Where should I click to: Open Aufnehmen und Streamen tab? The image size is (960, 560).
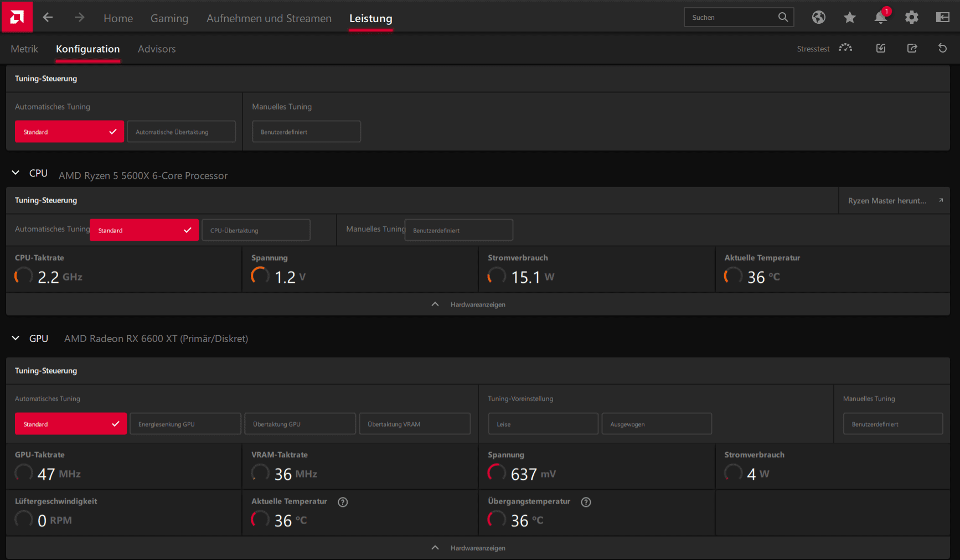(269, 18)
